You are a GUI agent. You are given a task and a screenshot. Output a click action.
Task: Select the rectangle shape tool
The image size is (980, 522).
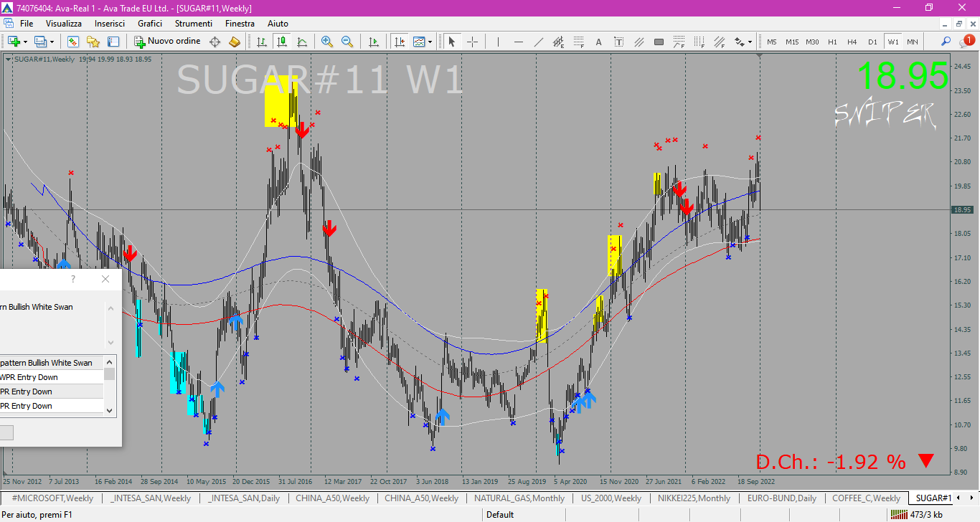(659, 42)
